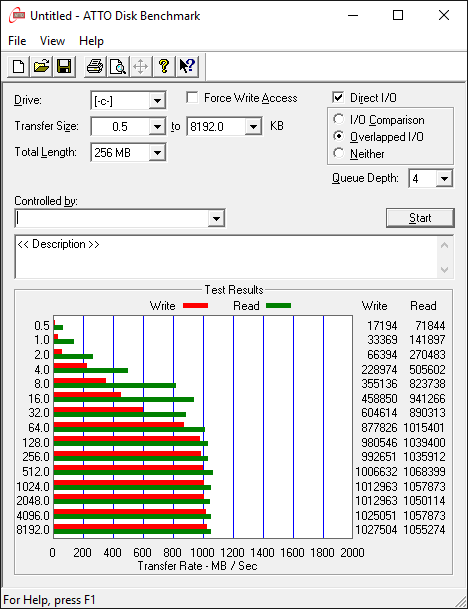Activate the context help arrow icon

187,66
